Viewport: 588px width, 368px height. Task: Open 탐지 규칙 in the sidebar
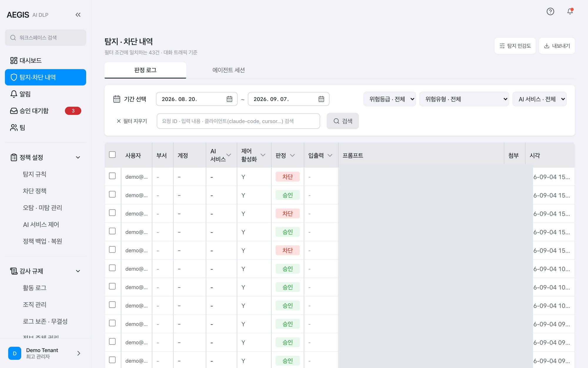[35, 174]
